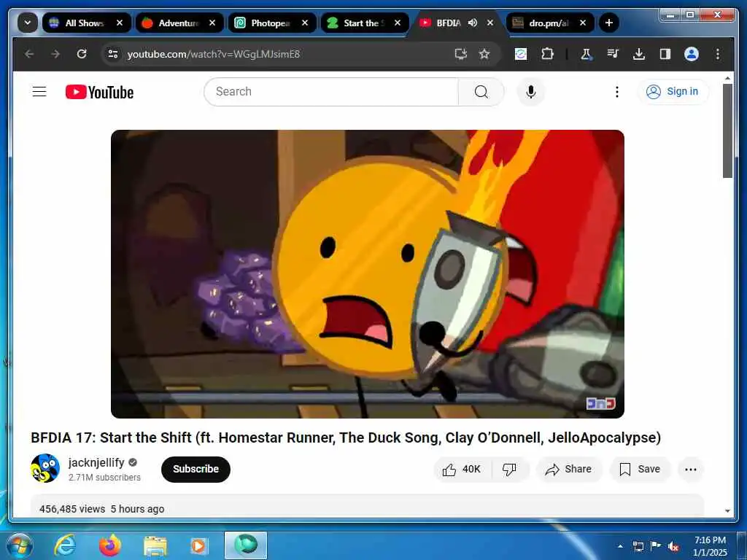This screenshot has height=560, width=747.
Task: Open the Windows Start menu
Action: [x=19, y=545]
